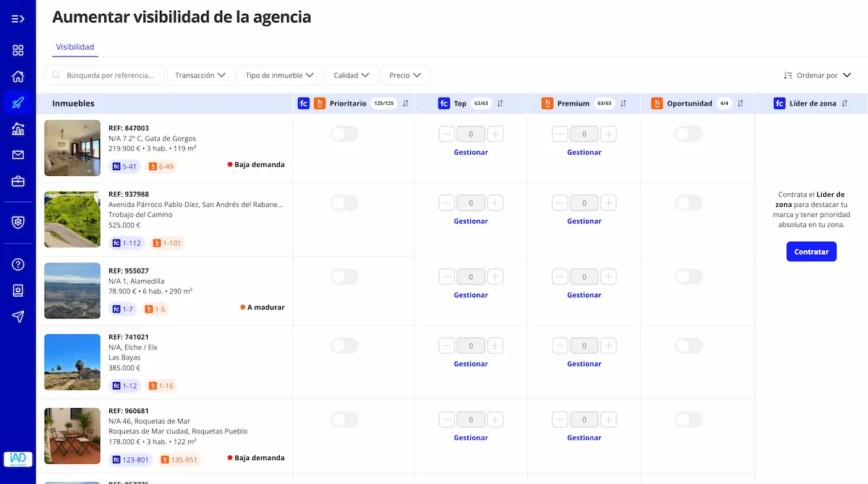Open the contact book icon in sidebar

point(18,291)
